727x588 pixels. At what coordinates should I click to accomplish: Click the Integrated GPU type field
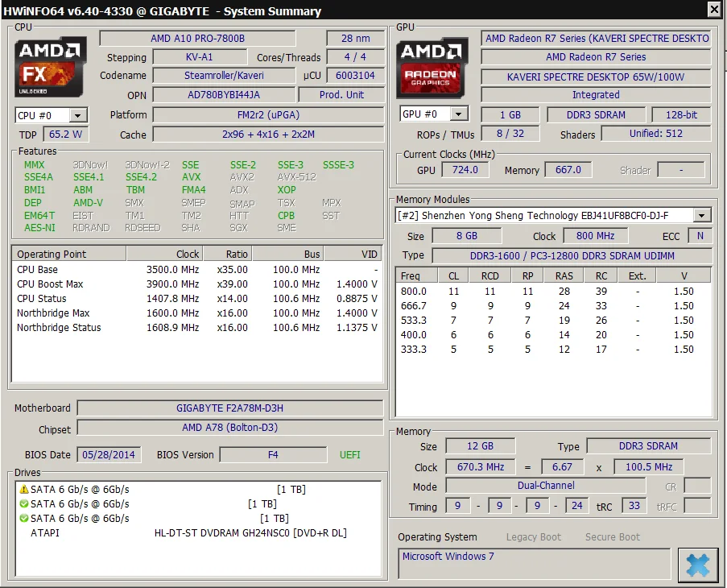(596, 95)
